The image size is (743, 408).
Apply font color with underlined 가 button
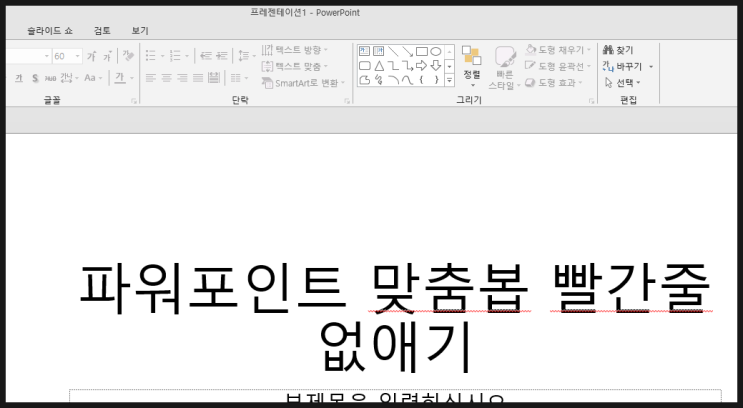pos(120,78)
